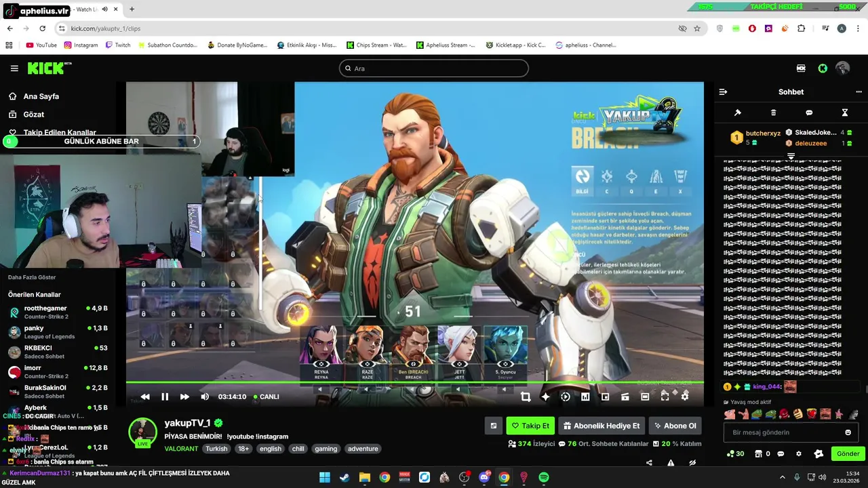Viewport: 868px width, 488px height.
Task: Open stream stats bar-chart icon in player
Action: [x=585, y=396]
